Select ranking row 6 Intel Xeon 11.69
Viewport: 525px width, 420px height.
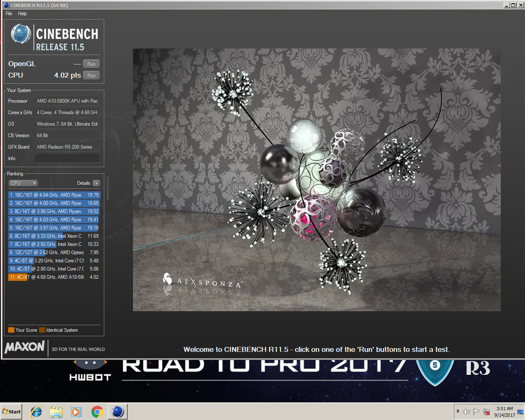[x=54, y=236]
